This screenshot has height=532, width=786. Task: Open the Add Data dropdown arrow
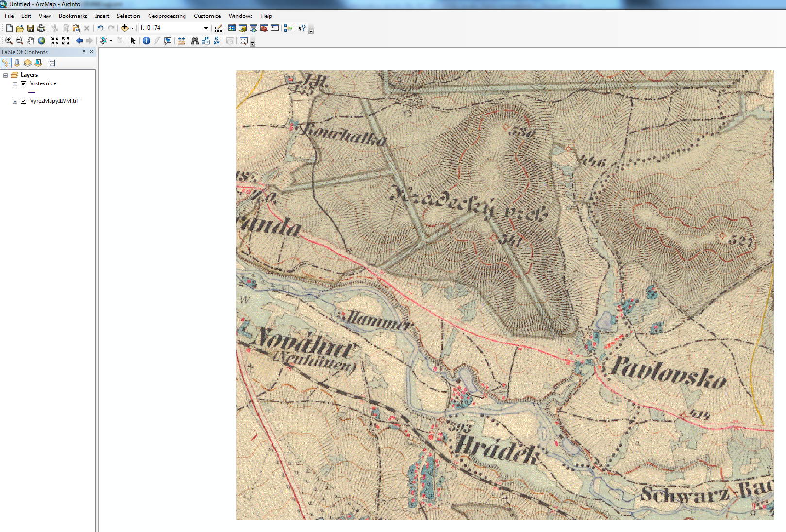(x=132, y=28)
